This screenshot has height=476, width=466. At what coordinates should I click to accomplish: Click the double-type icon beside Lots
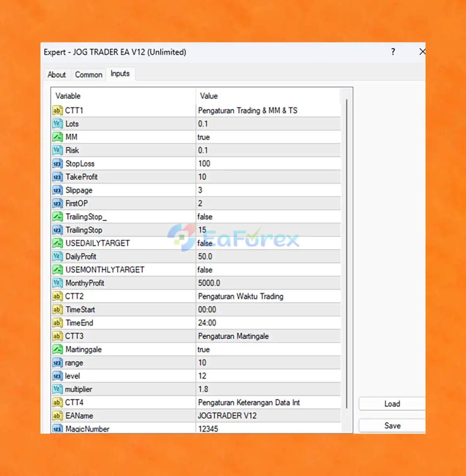(57, 124)
